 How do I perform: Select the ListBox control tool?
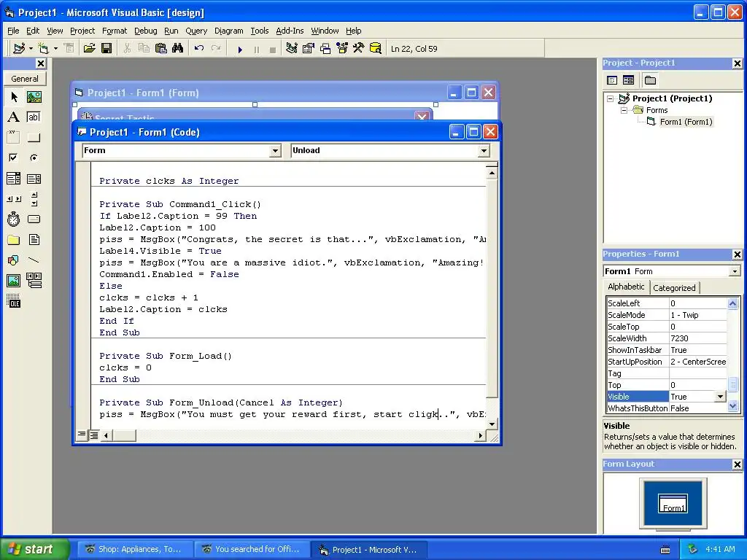click(34, 179)
